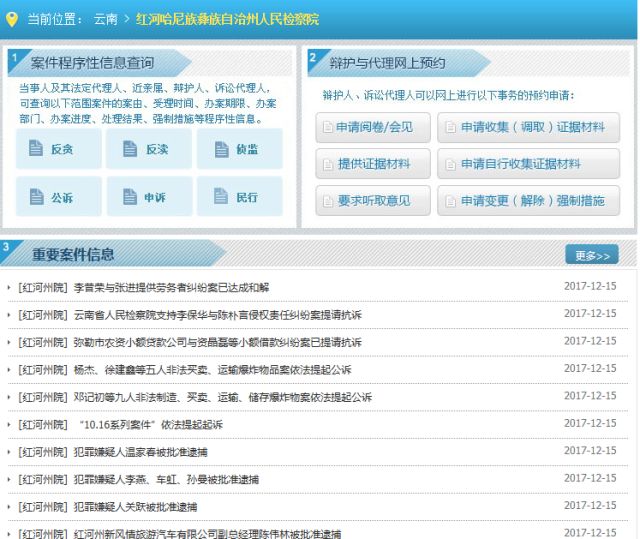
Task: Open the 辩护与代理网上预约 section header
Action: pos(387,63)
